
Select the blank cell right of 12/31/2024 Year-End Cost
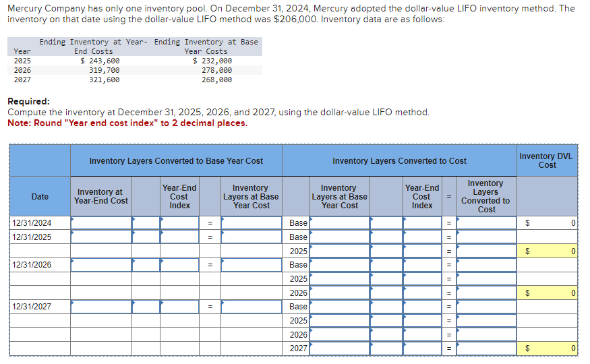146,223
